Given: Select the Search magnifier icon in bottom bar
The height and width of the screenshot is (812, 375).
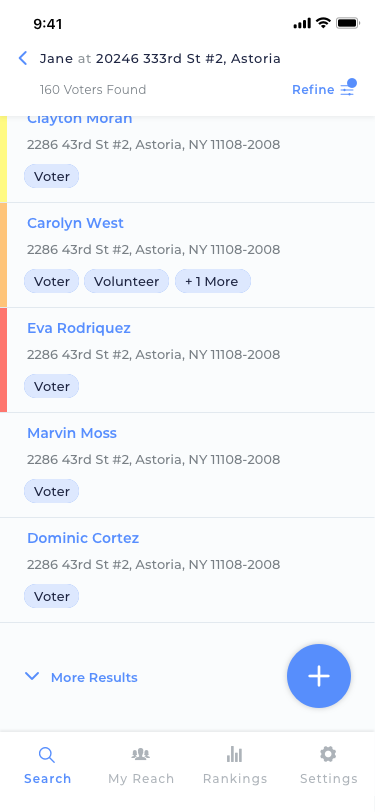Looking at the screenshot, I should click(x=47, y=755).
